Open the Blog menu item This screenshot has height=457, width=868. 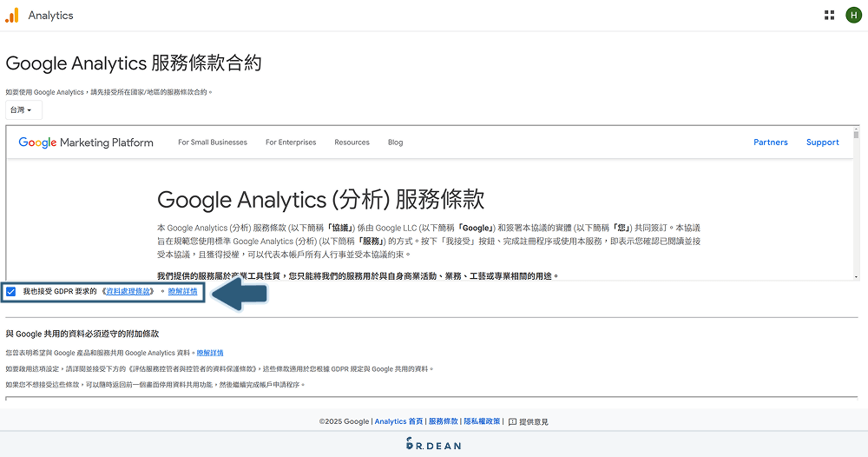pyautogui.click(x=395, y=142)
